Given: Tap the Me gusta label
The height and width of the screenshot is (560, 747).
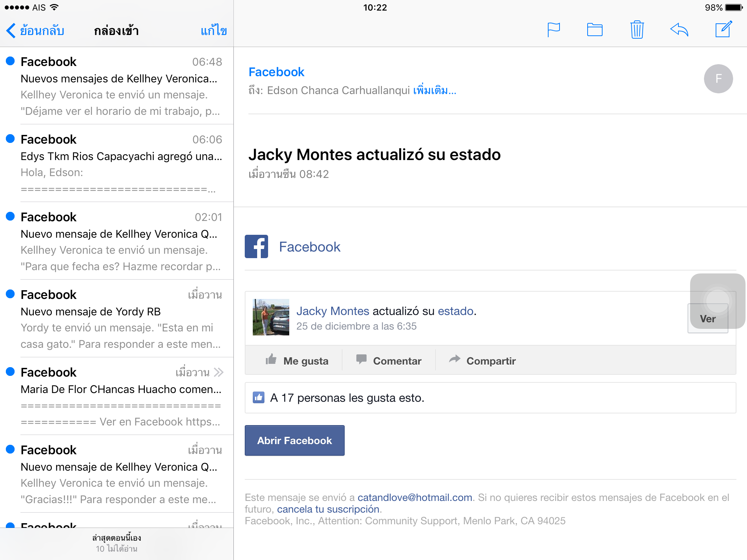Looking at the screenshot, I should 306,361.
